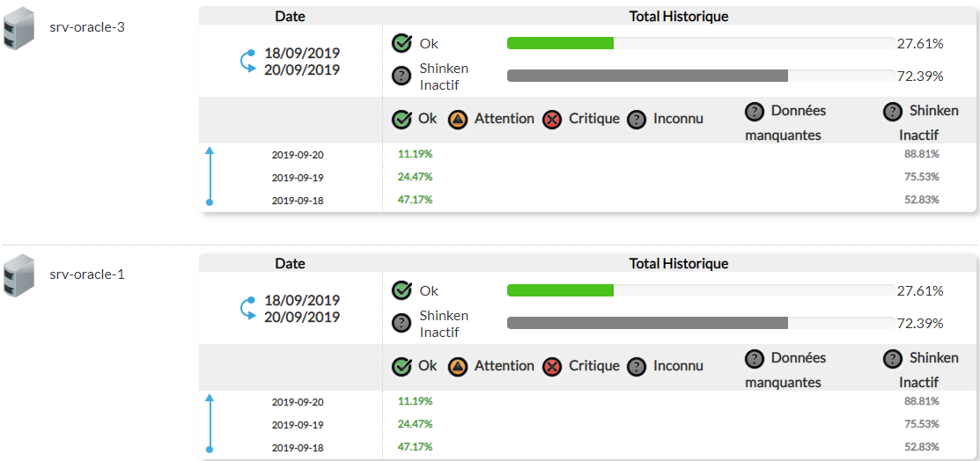Click the Données manquantes icon in srv-oracle-1 legend
980x461 pixels.
tap(754, 359)
